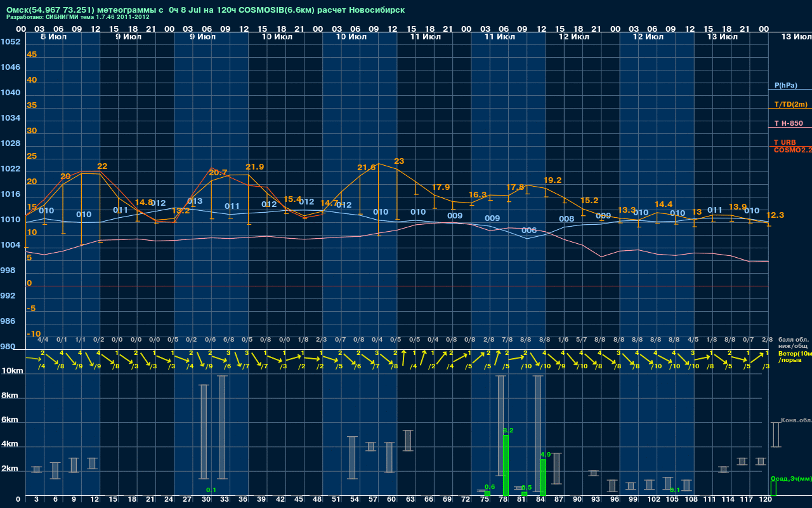Select the precipitation amount 0.6

coord(490,486)
